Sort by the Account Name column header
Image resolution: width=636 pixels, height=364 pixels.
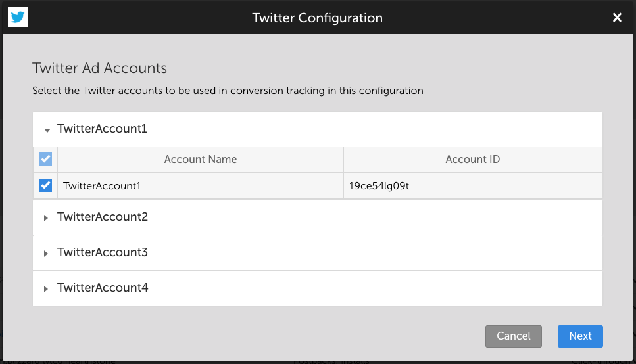pyautogui.click(x=201, y=160)
